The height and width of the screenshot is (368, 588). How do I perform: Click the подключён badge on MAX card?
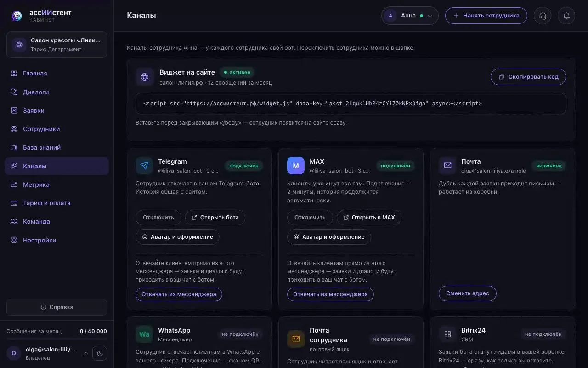(396, 166)
